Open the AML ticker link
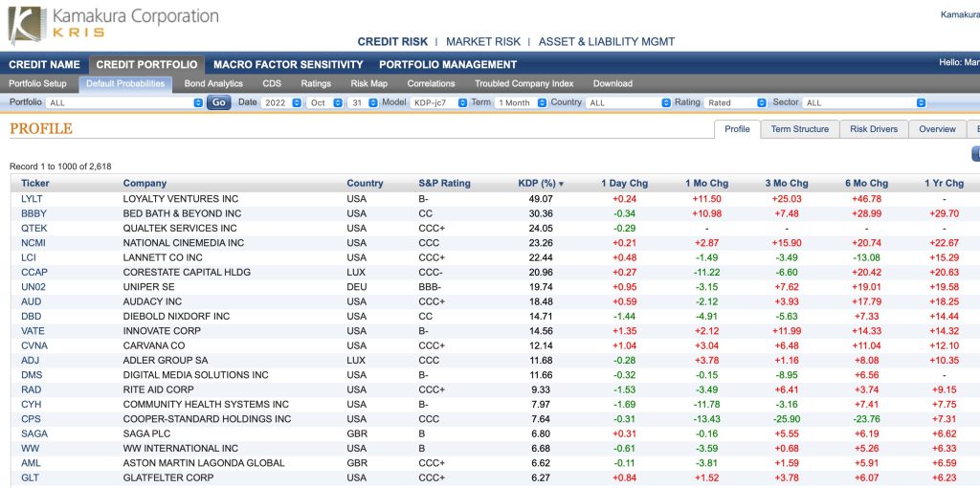The image size is (980, 488). [31, 463]
